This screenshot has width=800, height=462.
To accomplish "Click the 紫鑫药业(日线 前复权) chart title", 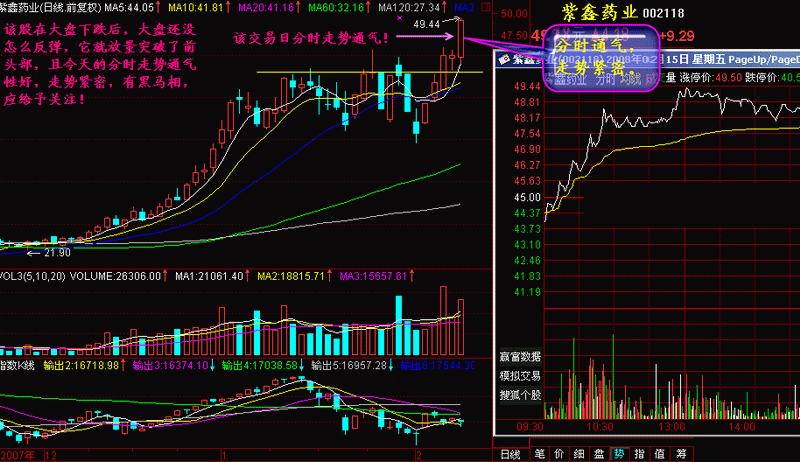I will tap(54, 8).
